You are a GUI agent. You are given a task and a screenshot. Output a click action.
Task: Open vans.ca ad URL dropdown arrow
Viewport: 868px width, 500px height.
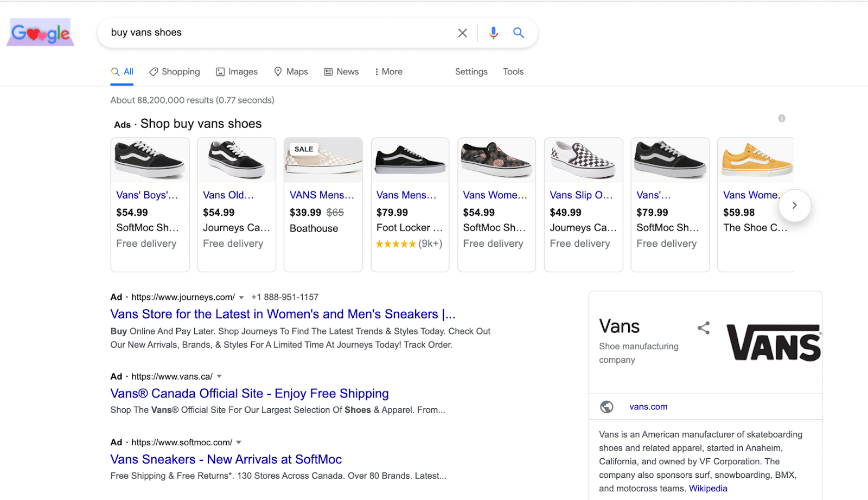(219, 376)
